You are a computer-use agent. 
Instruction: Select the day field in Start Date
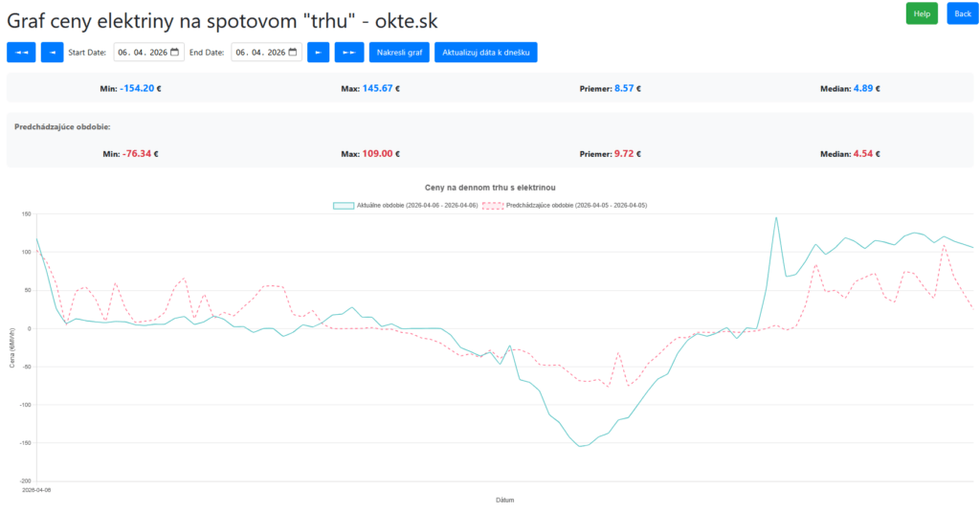point(123,53)
